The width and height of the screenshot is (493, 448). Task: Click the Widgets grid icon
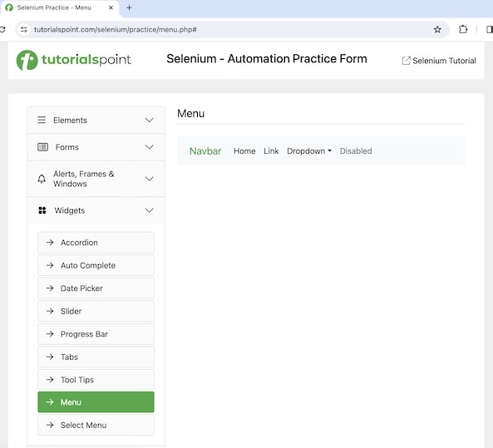click(x=42, y=210)
